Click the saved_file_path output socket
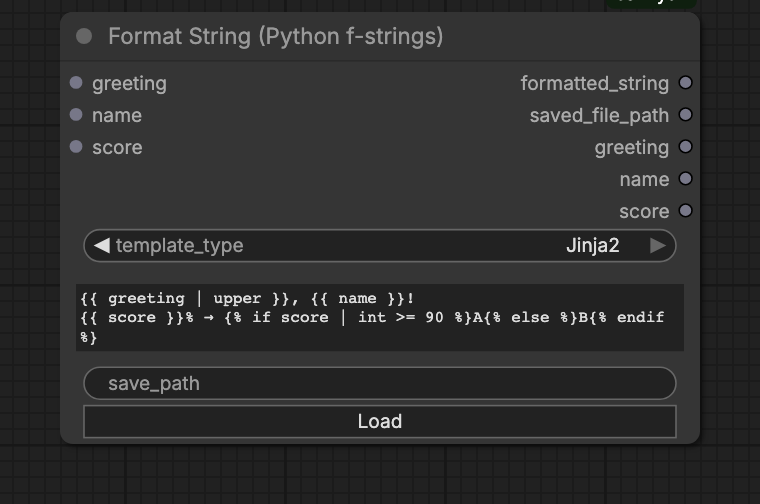Image resolution: width=760 pixels, height=504 pixels. 685,115
